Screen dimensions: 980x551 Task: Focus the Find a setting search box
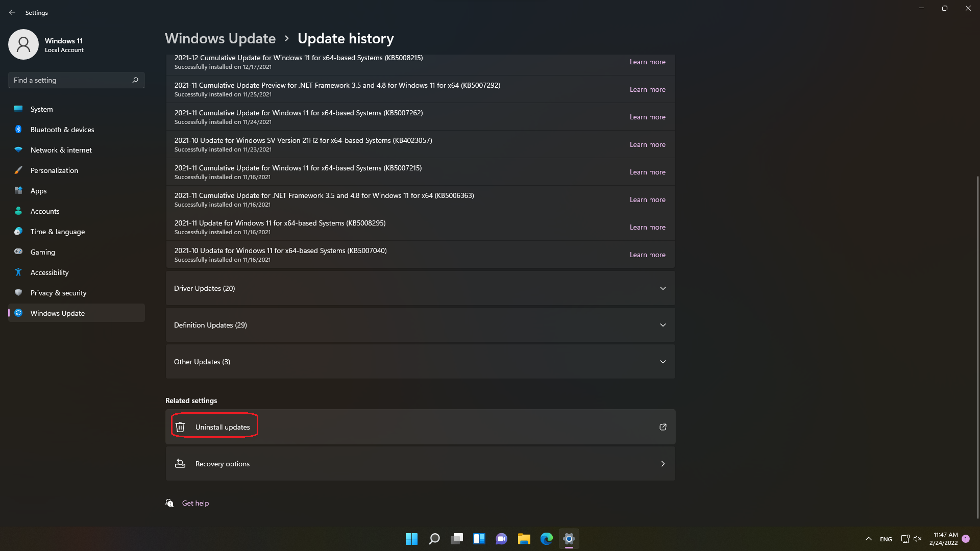point(77,80)
